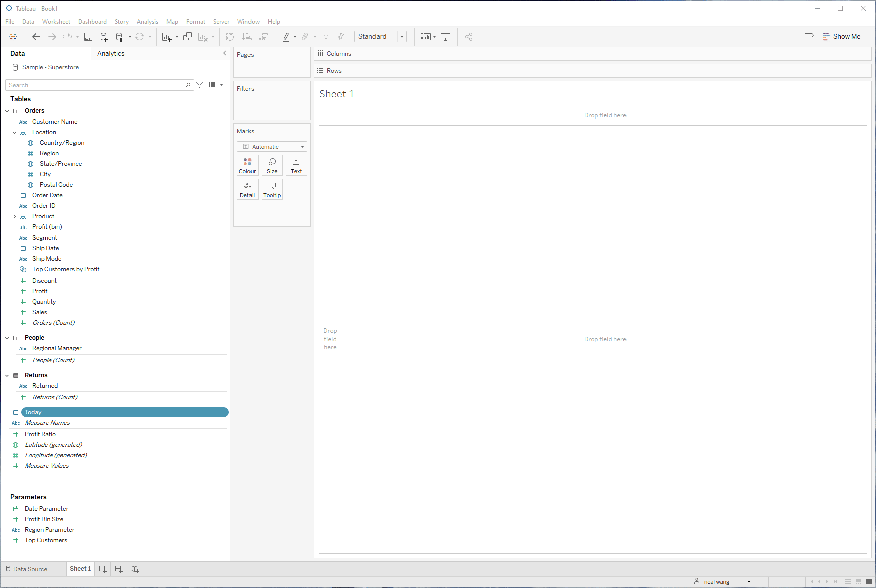Click the Save workbook icon

point(88,37)
